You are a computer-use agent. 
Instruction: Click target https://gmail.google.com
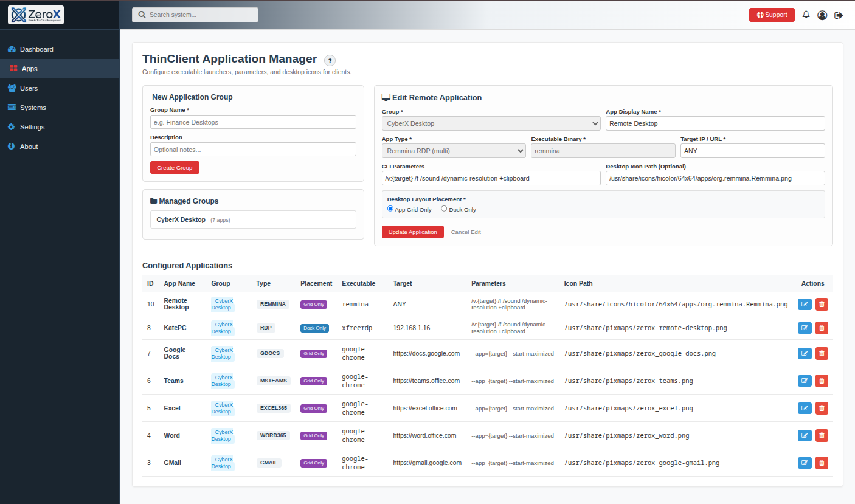[427, 463]
